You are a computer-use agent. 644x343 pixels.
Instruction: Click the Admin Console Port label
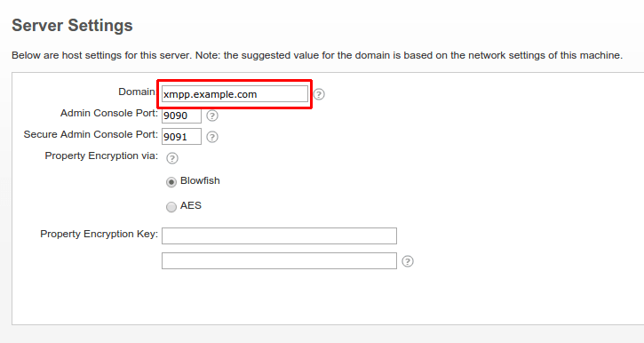click(109, 113)
